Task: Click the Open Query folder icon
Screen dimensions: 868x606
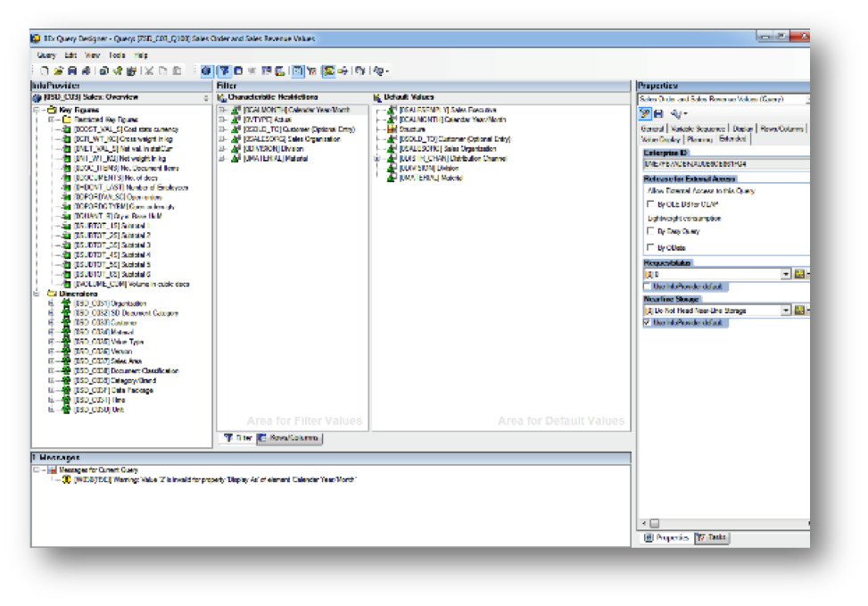Action: point(58,71)
